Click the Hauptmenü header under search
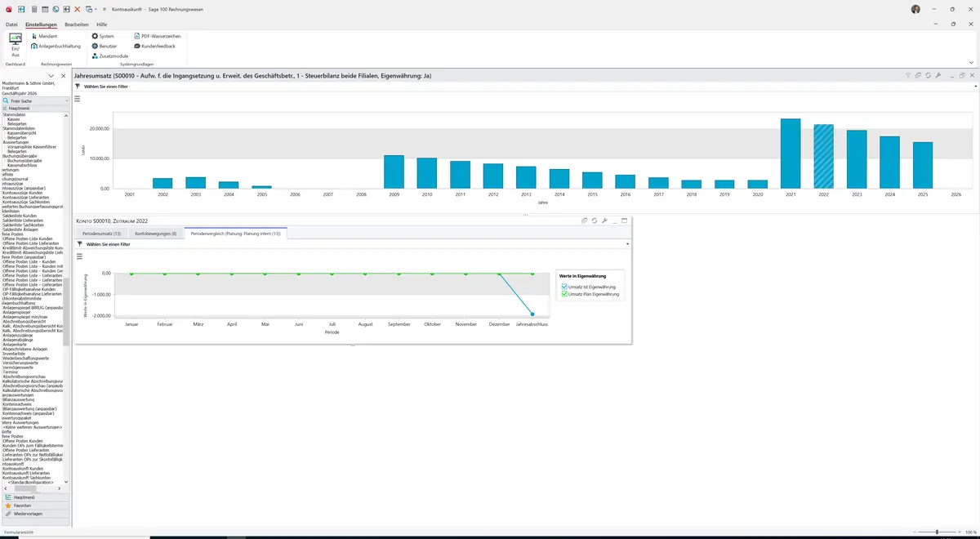Viewport: 980px width, 539px height. (35, 108)
